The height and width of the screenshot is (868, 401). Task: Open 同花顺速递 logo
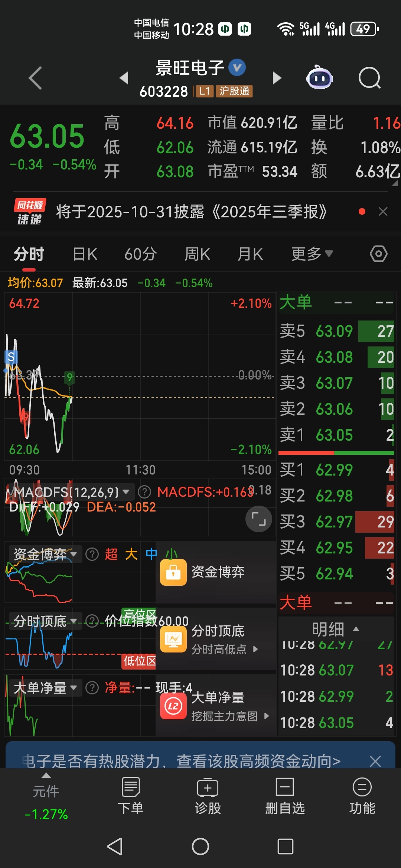tap(30, 211)
